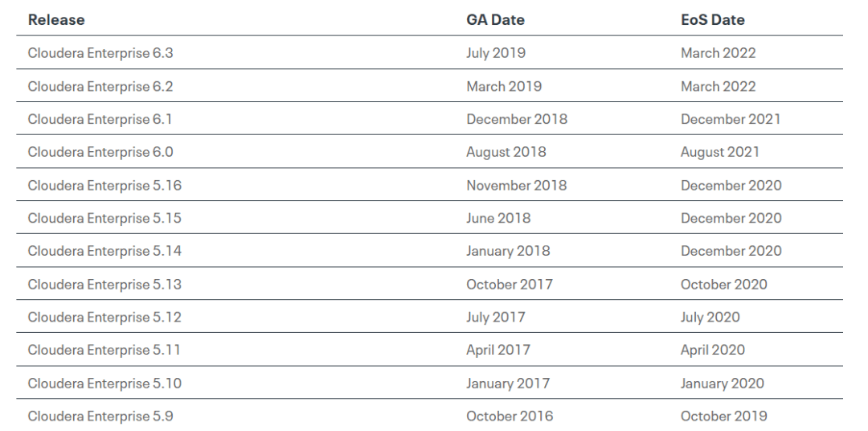Screen dimensions: 868x431
Task: Click the EoS Date column header
Action: tap(712, 19)
